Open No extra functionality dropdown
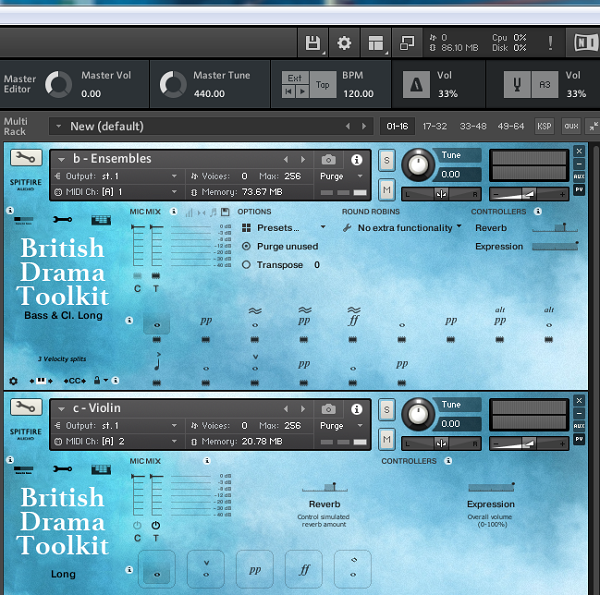The image size is (600, 595). click(x=404, y=228)
